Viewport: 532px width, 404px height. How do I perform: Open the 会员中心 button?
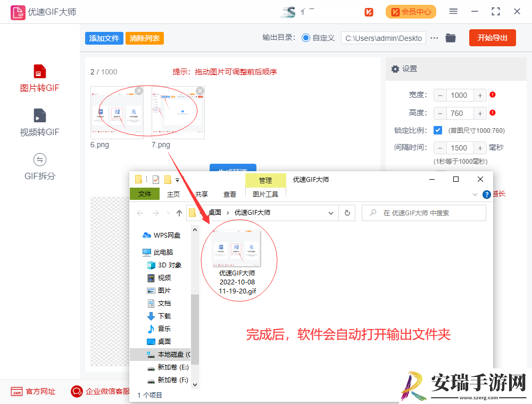click(x=411, y=12)
